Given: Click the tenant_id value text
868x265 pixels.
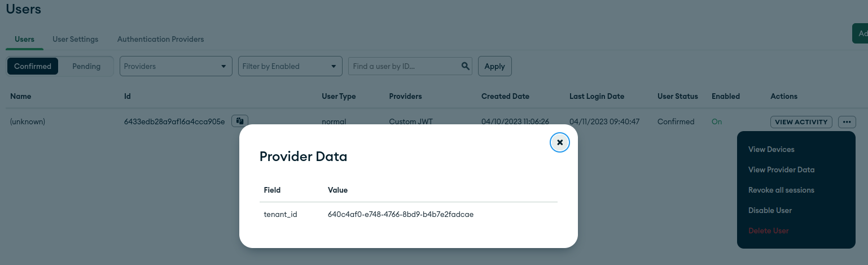Looking at the screenshot, I should [400, 215].
